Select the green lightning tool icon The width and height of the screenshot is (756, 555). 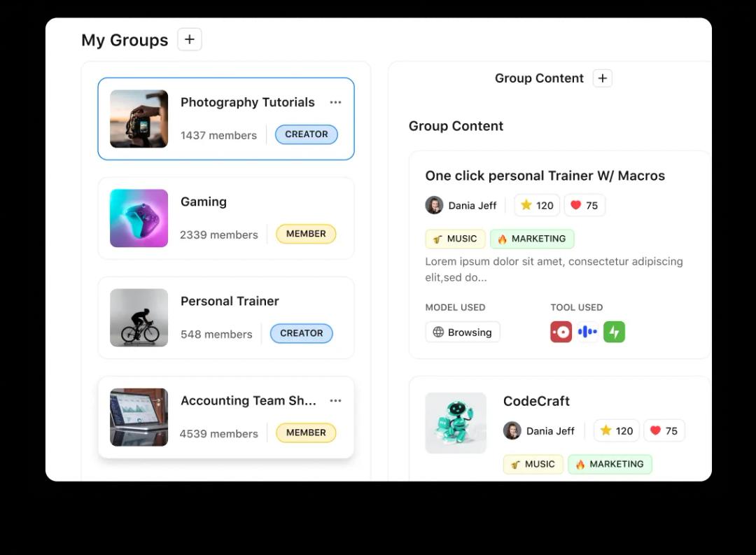614,332
